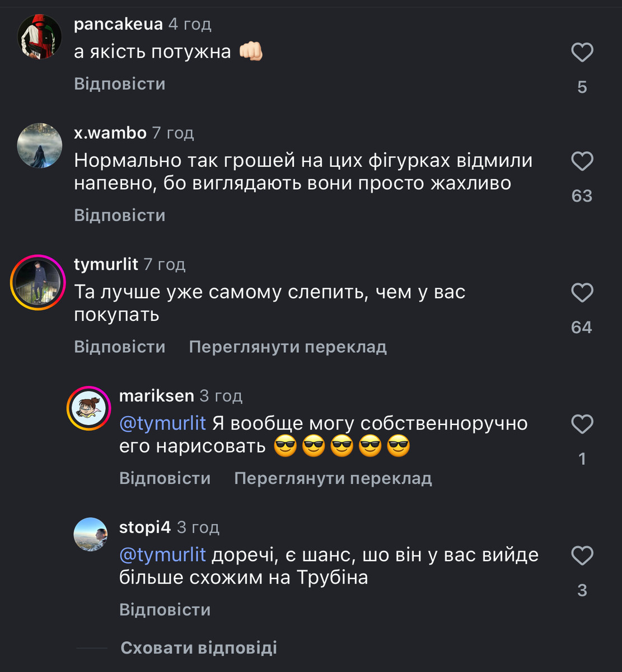
Task: Reply to x.wambo's comment
Action: coord(120,215)
